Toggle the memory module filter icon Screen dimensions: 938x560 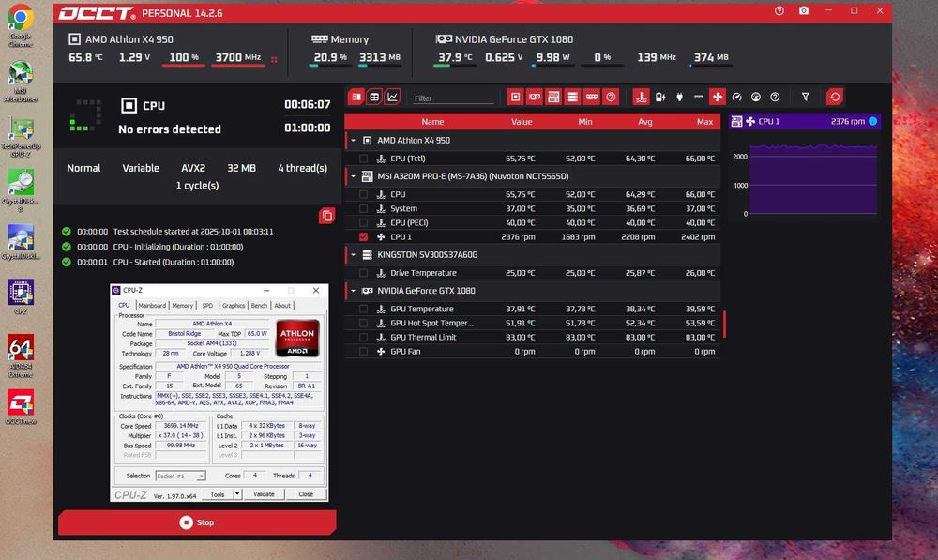592,97
